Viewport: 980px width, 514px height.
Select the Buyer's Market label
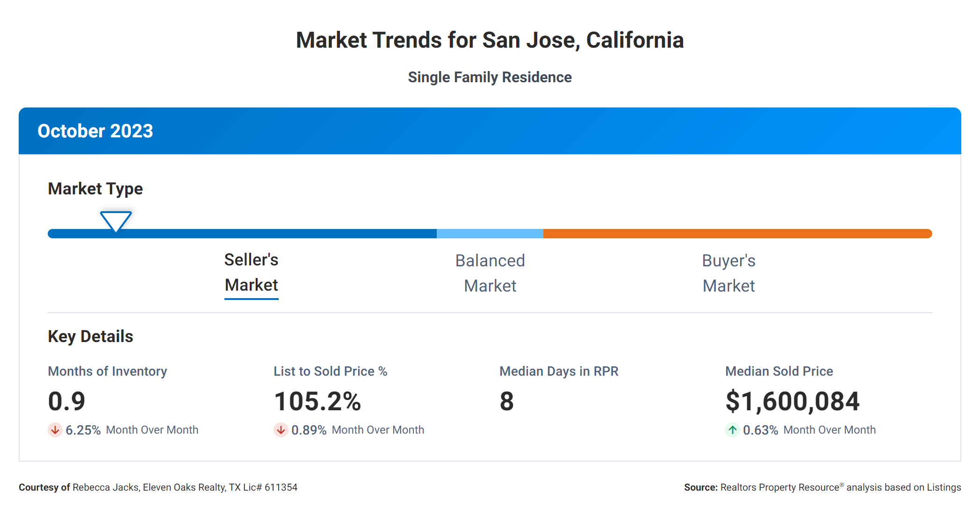click(728, 273)
